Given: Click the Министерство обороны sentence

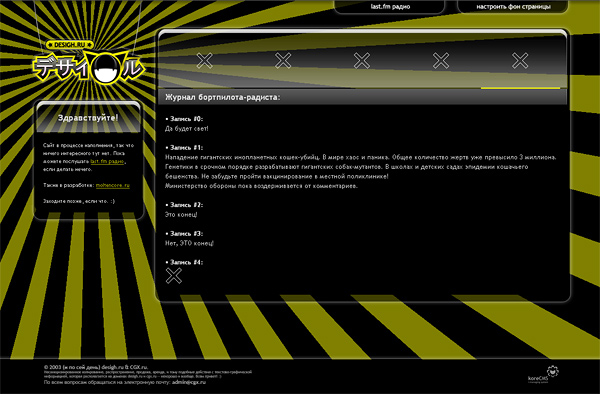Looking at the screenshot, I should pos(261,186).
